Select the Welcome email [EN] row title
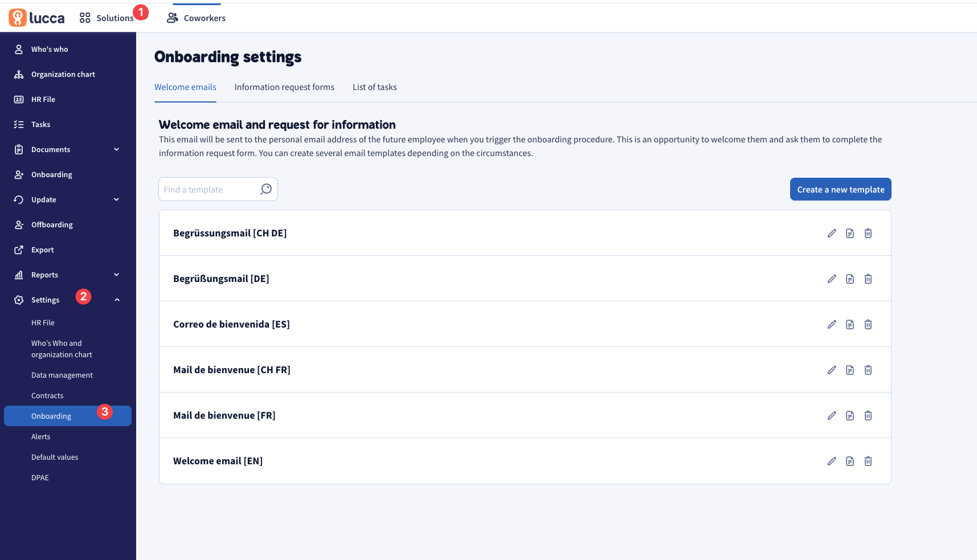The height and width of the screenshot is (560, 977). [x=218, y=461]
